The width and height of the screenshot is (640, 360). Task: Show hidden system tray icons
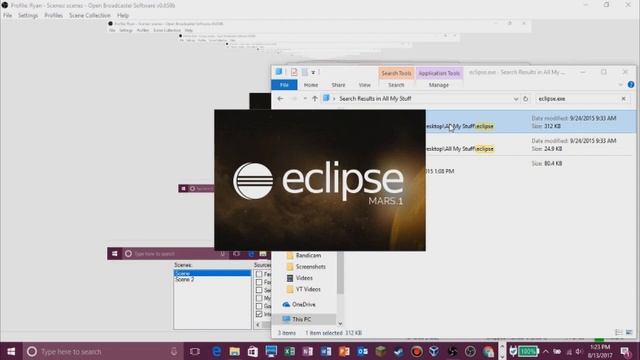click(546, 351)
